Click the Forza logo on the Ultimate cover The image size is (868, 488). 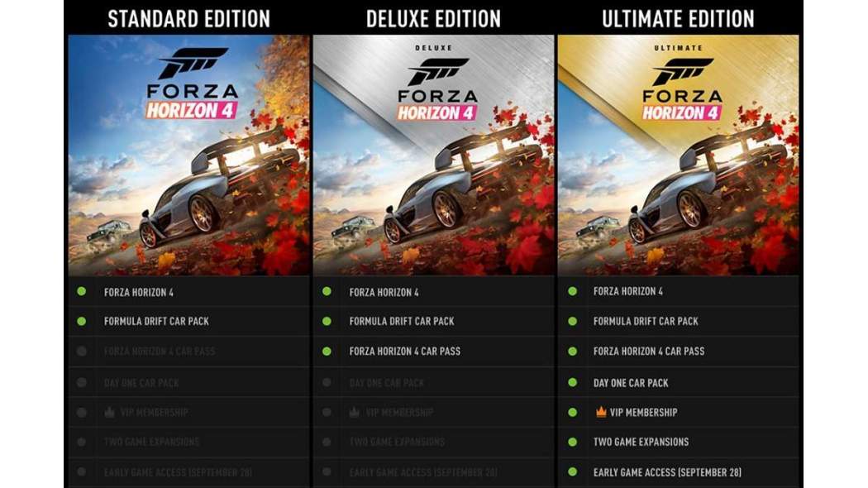pos(682,73)
